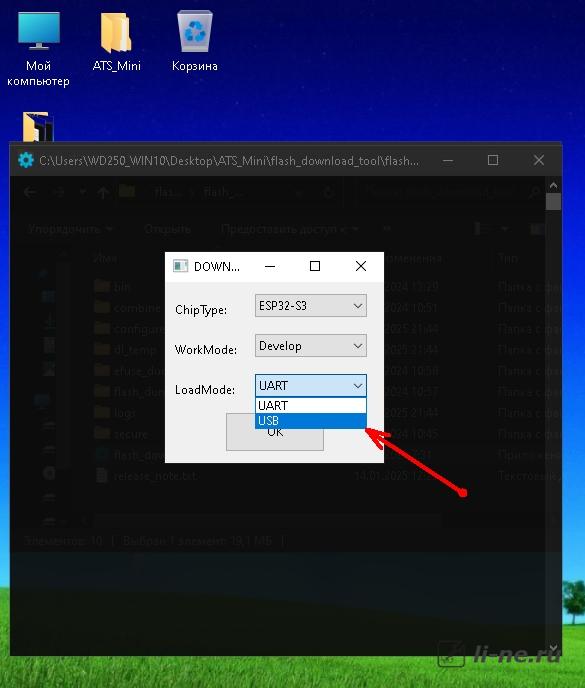The image size is (585, 688).
Task: Expand the ChipType ESP32-S3 dropdown
Action: pos(311,305)
